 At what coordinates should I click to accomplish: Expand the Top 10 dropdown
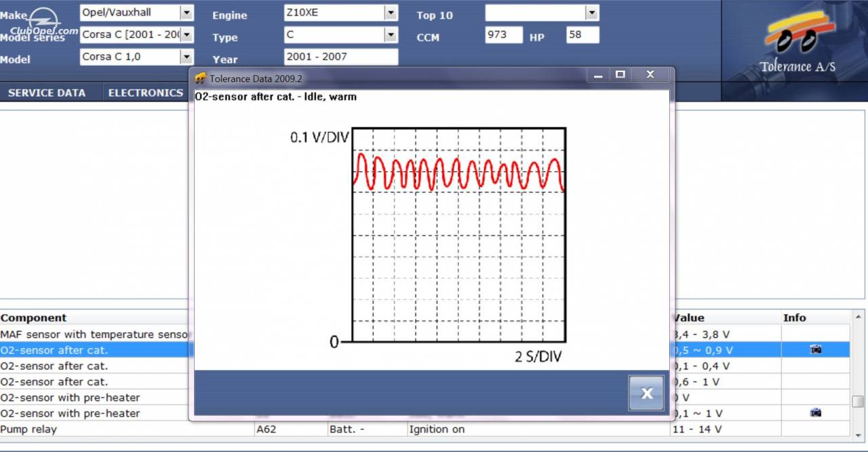[592, 12]
